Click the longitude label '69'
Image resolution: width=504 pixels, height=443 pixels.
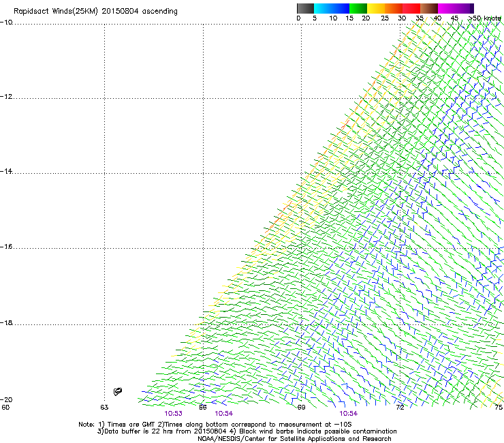click(301, 408)
